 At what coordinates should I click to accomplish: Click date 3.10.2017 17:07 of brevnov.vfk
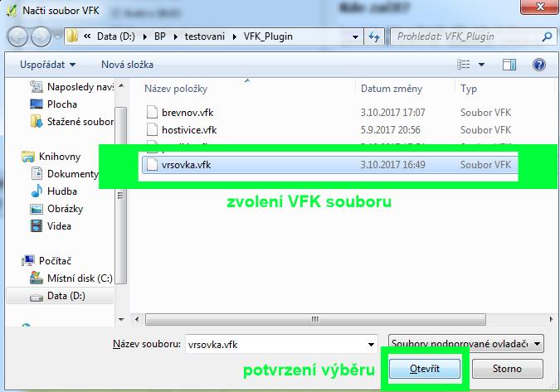(392, 113)
